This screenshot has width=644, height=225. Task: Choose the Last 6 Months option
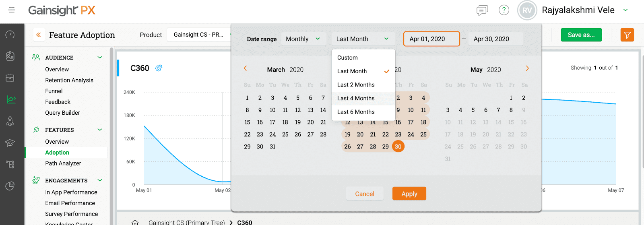pos(356,112)
